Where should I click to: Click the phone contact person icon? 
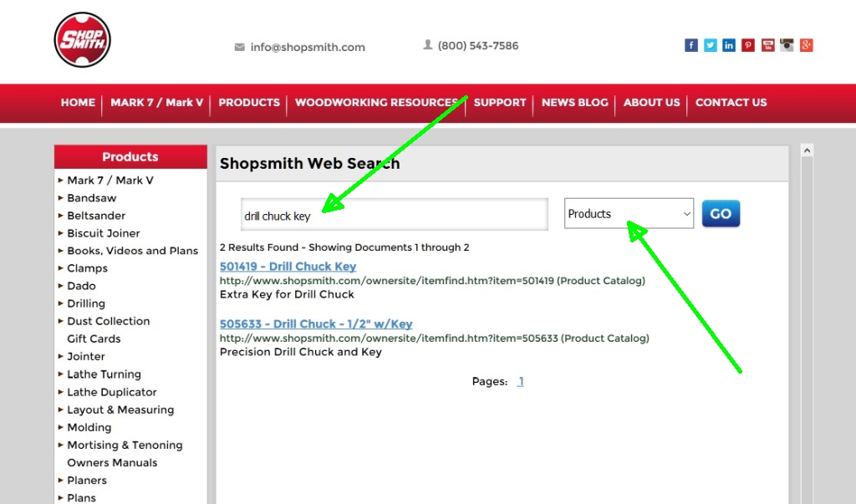click(428, 45)
